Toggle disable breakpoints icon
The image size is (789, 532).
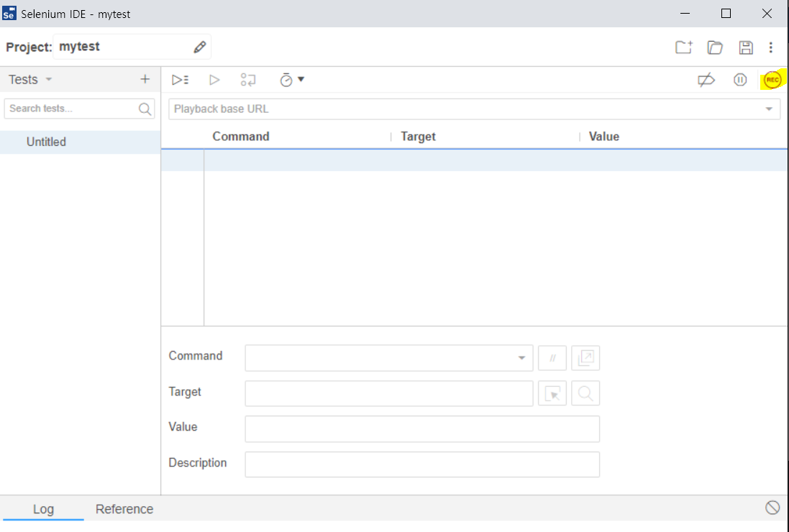(x=706, y=80)
